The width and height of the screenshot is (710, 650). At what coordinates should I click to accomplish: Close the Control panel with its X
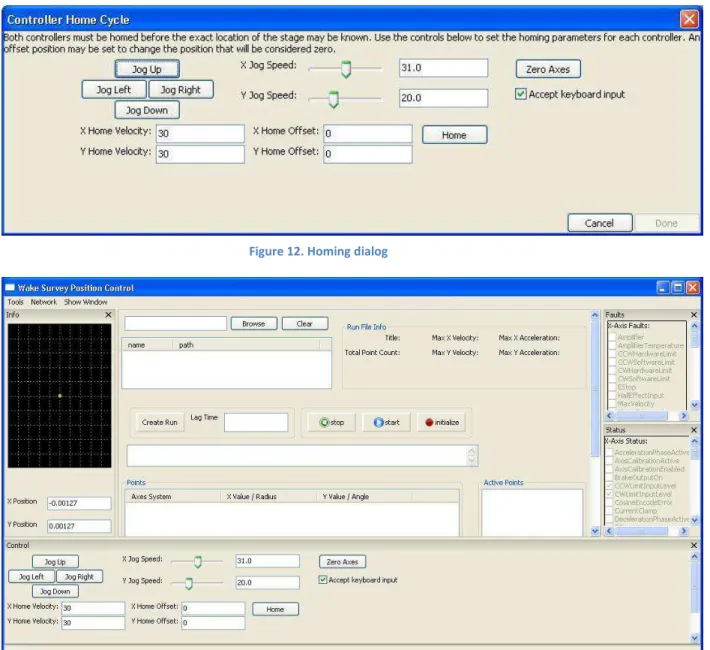pos(694,545)
